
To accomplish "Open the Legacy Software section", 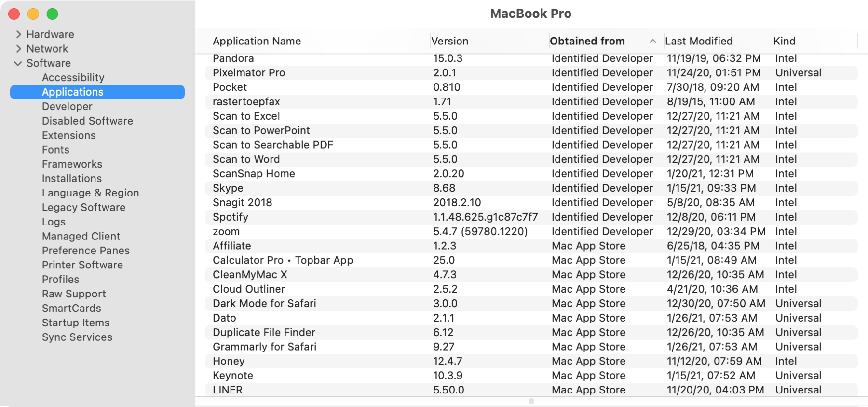I will click(83, 207).
